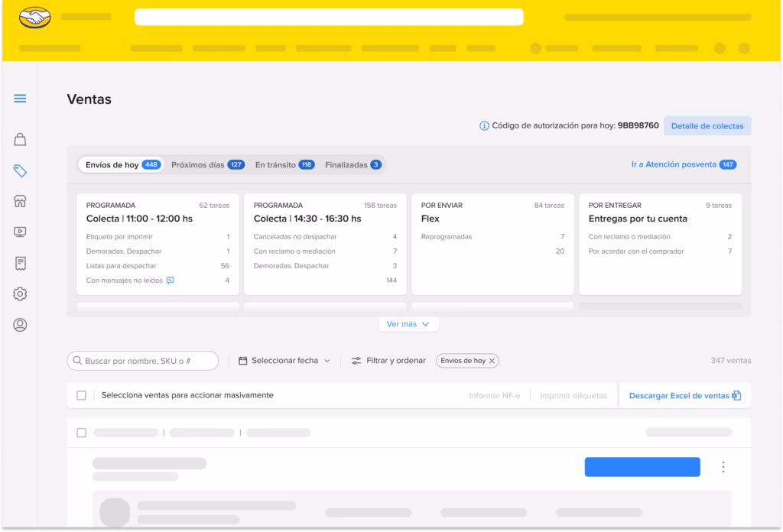Click Por acordar con el comprador row
Viewport: 783px width, 532px height.
(x=660, y=251)
